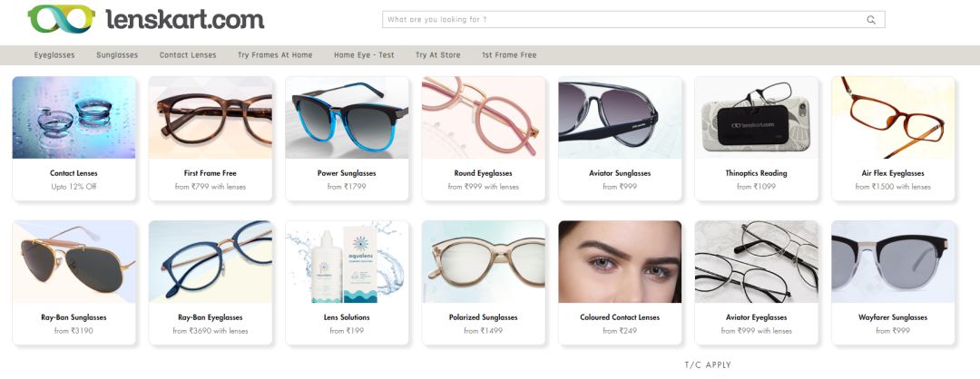Click the Lenskart infinity glasses logo
The image size is (980, 379).
62,19
